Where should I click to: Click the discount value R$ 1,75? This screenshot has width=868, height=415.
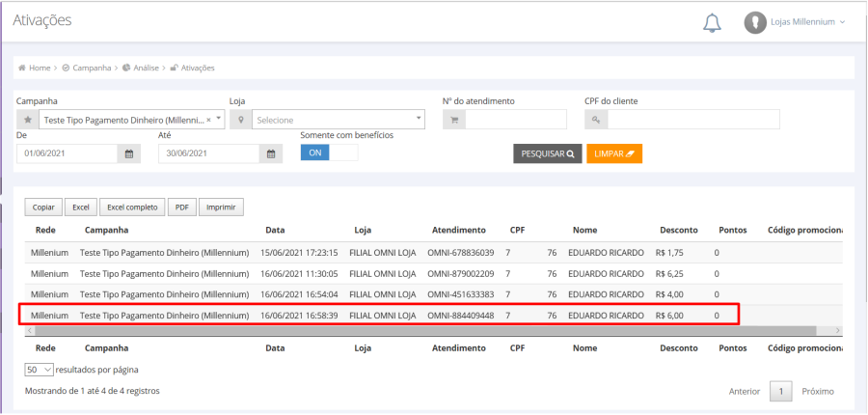pos(669,253)
